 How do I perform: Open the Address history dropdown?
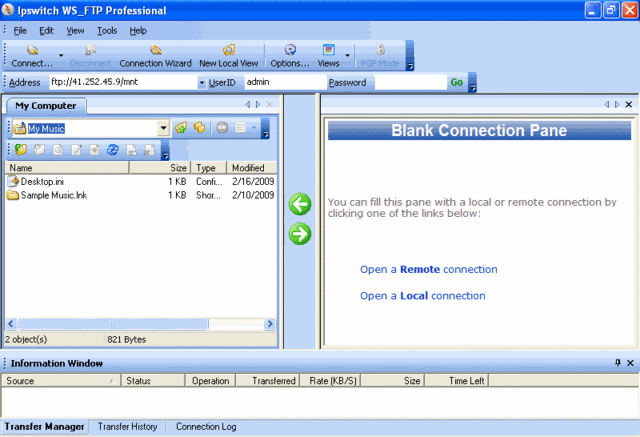[x=202, y=83]
